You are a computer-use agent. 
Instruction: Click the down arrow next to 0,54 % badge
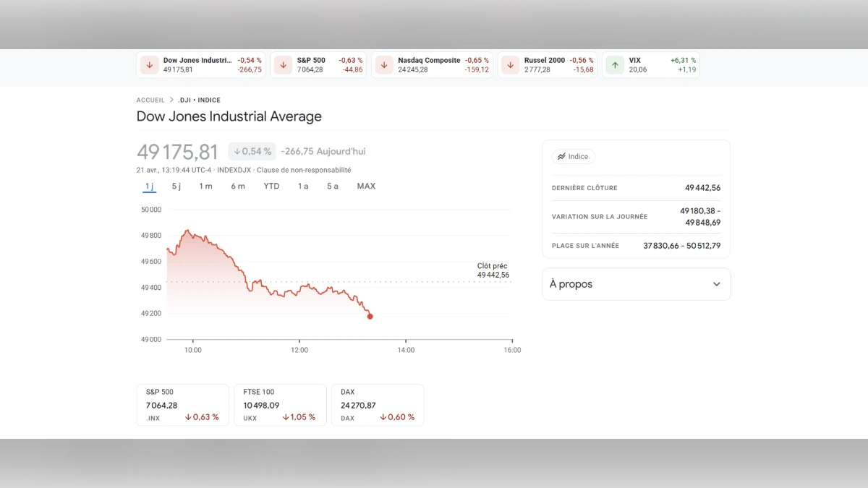tap(237, 151)
